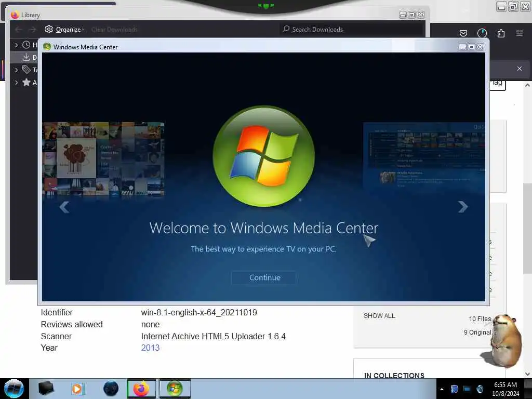Click the Windows Media Center title bar icon
The height and width of the screenshot is (399, 532).
[47, 47]
